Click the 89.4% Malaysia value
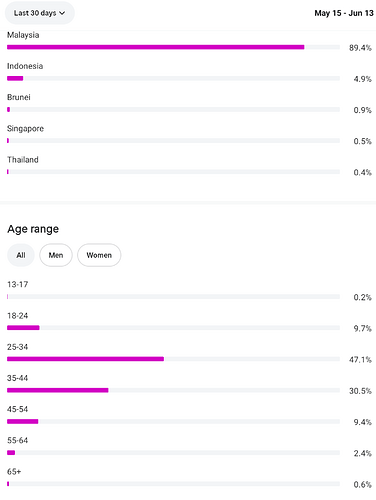Screen dimensions: 376x500 360,48
